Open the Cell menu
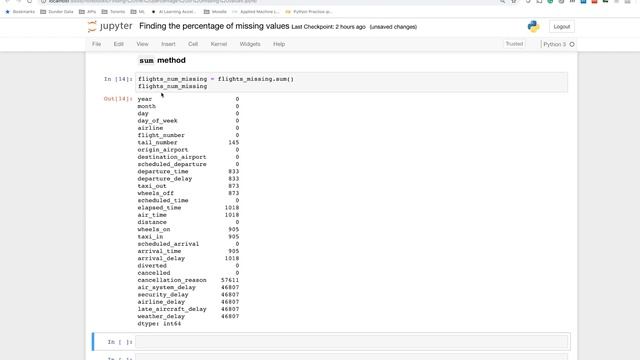This screenshot has height=360, width=640. 193,44
